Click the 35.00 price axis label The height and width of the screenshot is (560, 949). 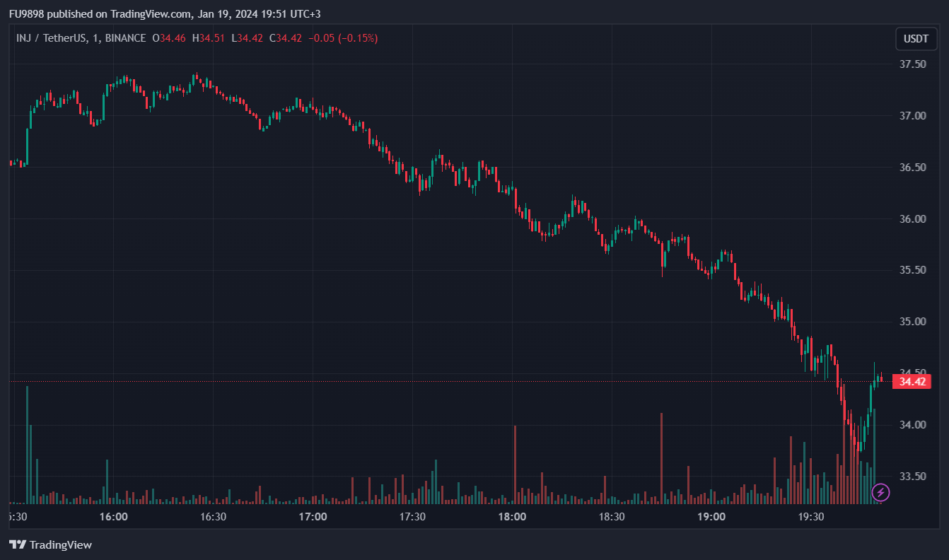pyautogui.click(x=912, y=322)
